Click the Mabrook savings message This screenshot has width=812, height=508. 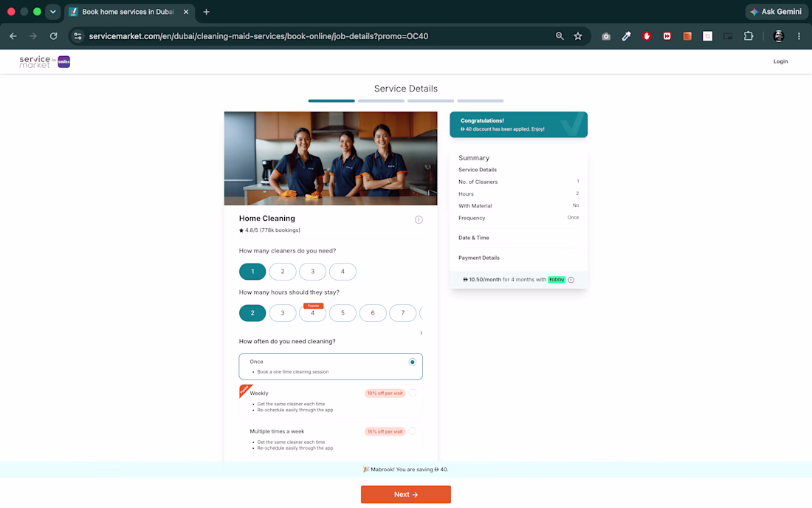406,470
